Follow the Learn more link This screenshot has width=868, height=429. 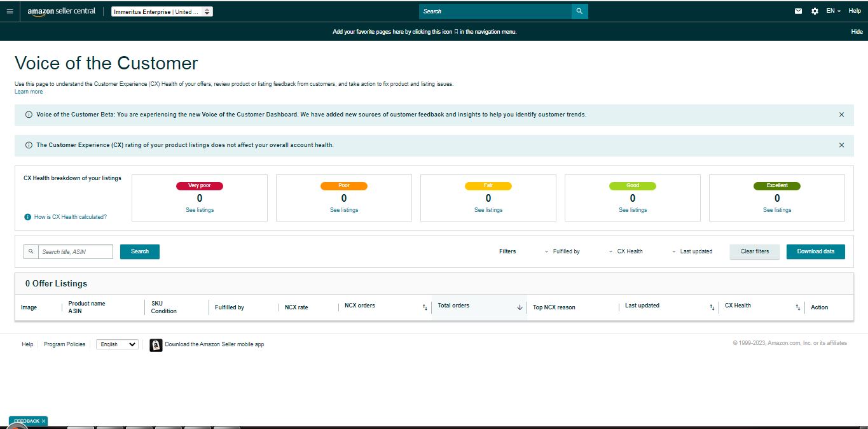[x=29, y=92]
